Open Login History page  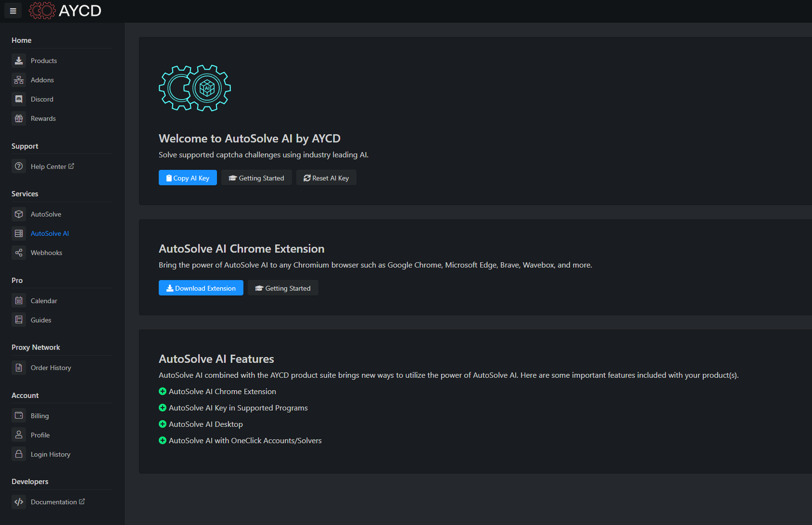click(x=50, y=454)
